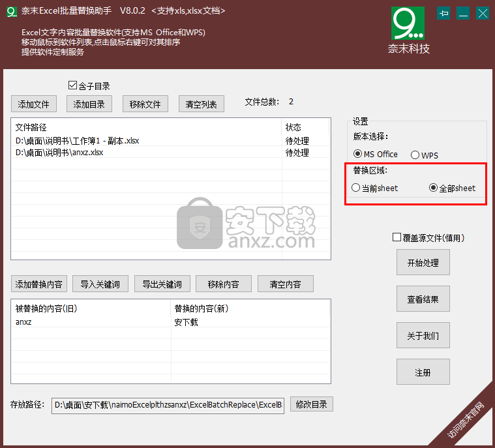Start processing with 开始处理 button
Viewport: 495px width, 448px height.
click(x=423, y=262)
